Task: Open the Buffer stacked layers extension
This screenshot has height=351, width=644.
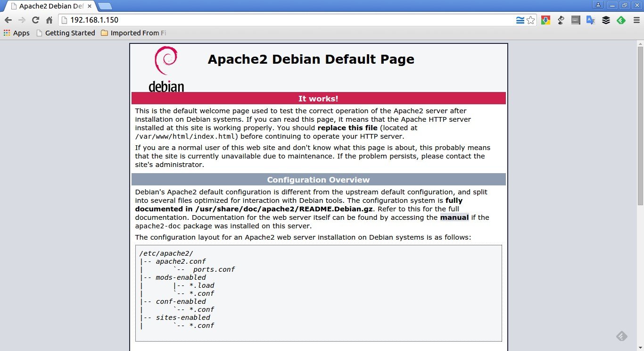Action: tap(606, 20)
